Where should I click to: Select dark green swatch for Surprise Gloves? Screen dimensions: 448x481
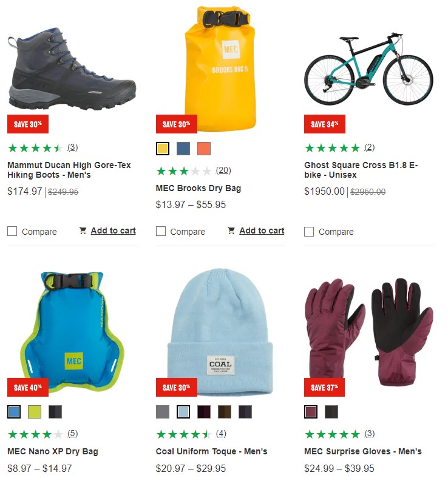(331, 412)
